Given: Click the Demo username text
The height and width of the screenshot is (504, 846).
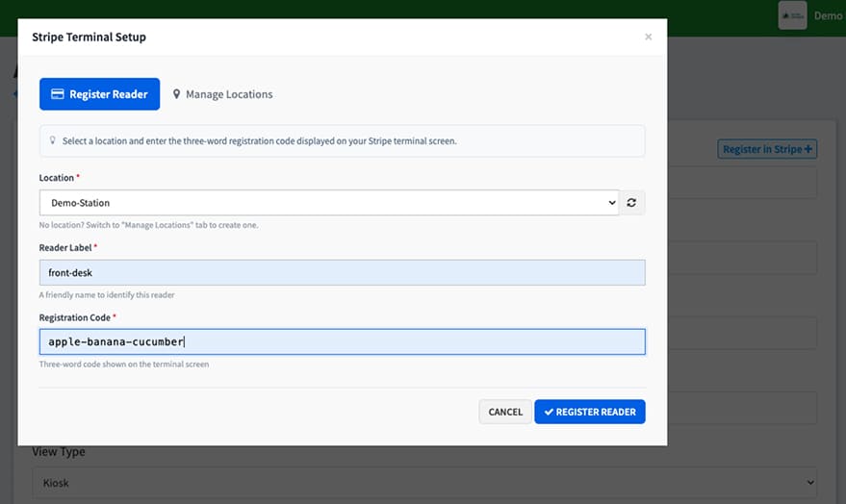Looking at the screenshot, I should coord(829,15).
